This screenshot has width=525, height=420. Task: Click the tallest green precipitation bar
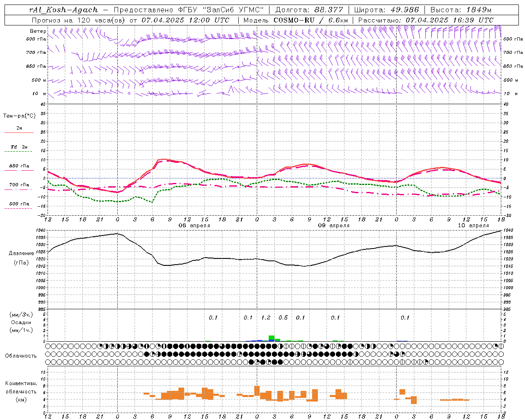click(272, 338)
